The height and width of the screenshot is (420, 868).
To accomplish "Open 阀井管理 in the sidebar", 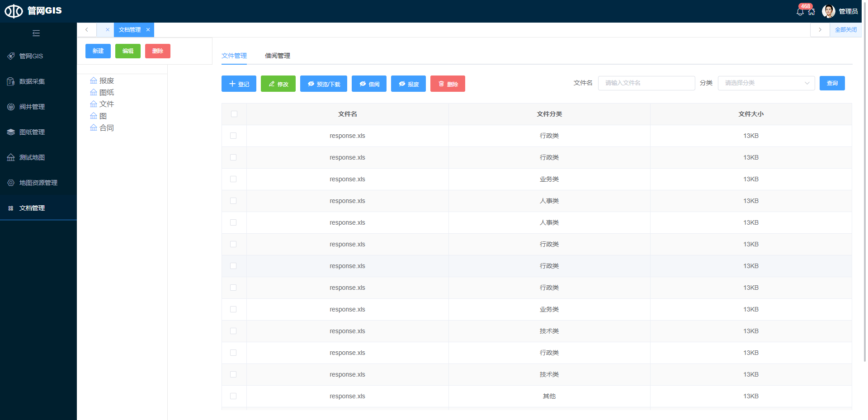I will tap(32, 107).
